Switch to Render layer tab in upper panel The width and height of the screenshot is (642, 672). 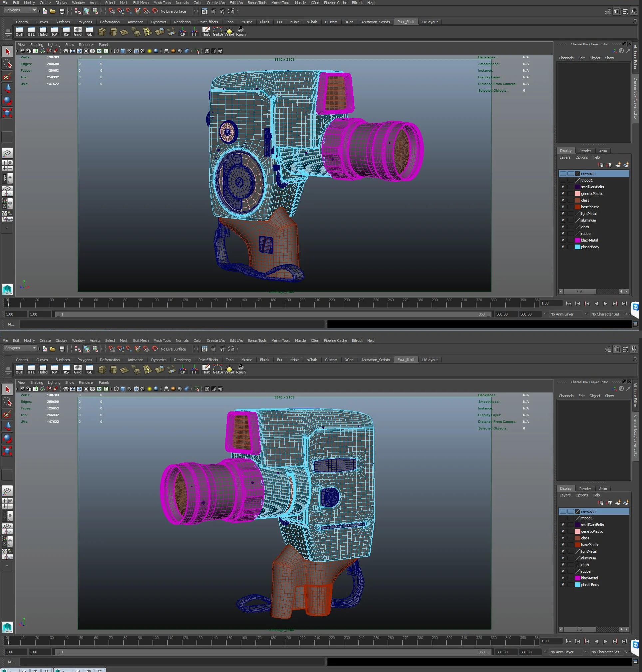pos(585,151)
